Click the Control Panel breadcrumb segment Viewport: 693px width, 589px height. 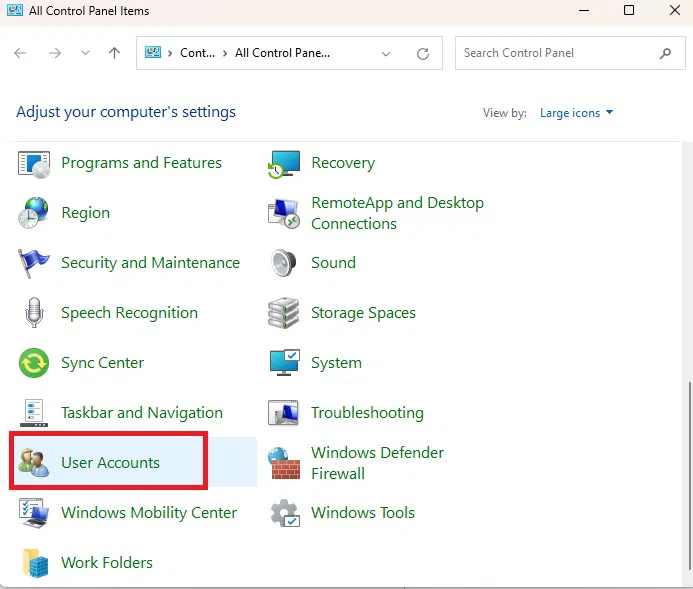pos(197,53)
